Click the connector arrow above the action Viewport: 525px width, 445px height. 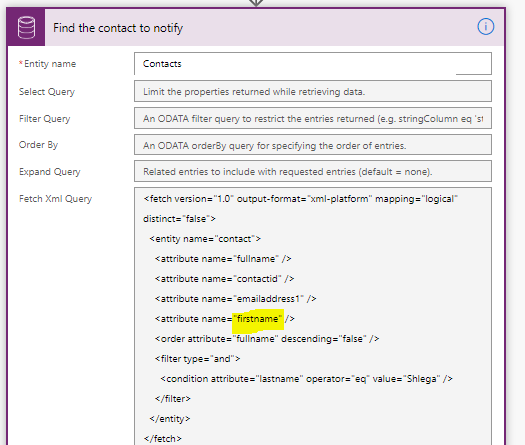(256, 3)
